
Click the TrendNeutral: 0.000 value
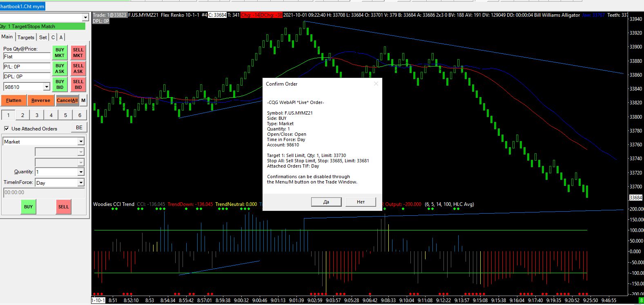(x=236, y=204)
